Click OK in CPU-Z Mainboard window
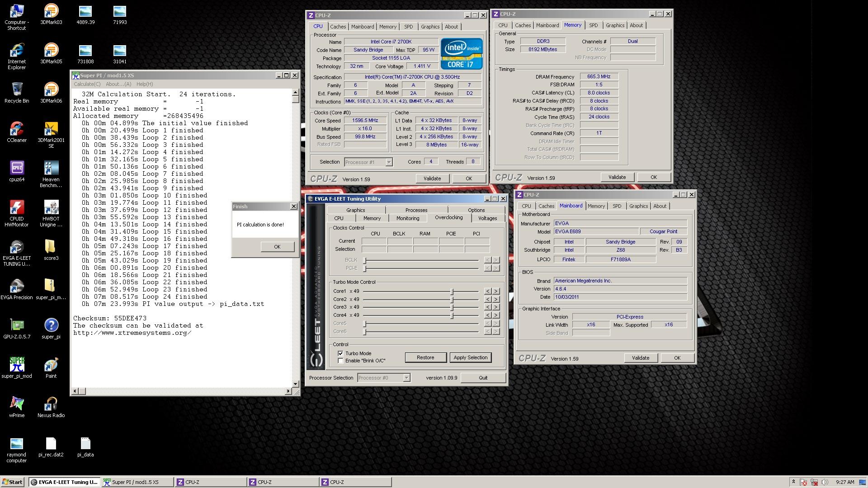 click(677, 358)
